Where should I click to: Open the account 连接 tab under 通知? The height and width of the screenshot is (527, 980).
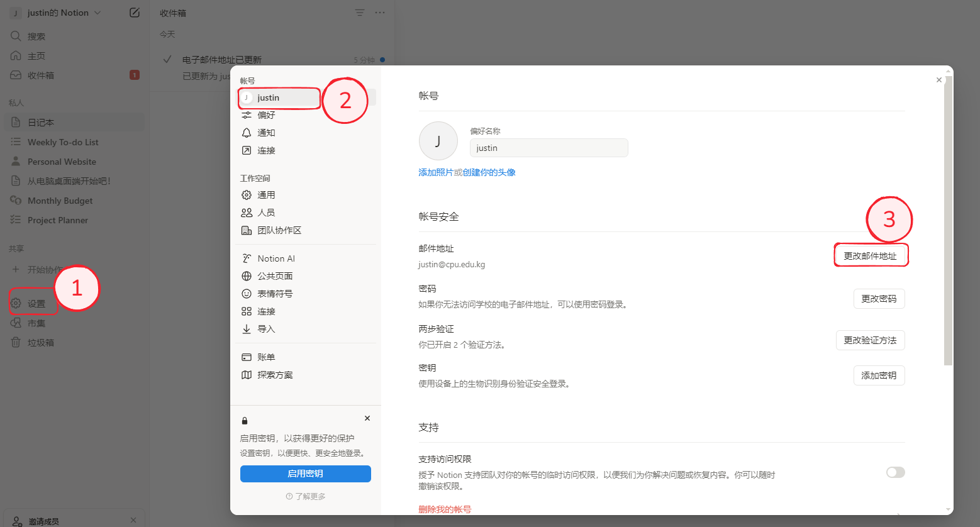307,150
